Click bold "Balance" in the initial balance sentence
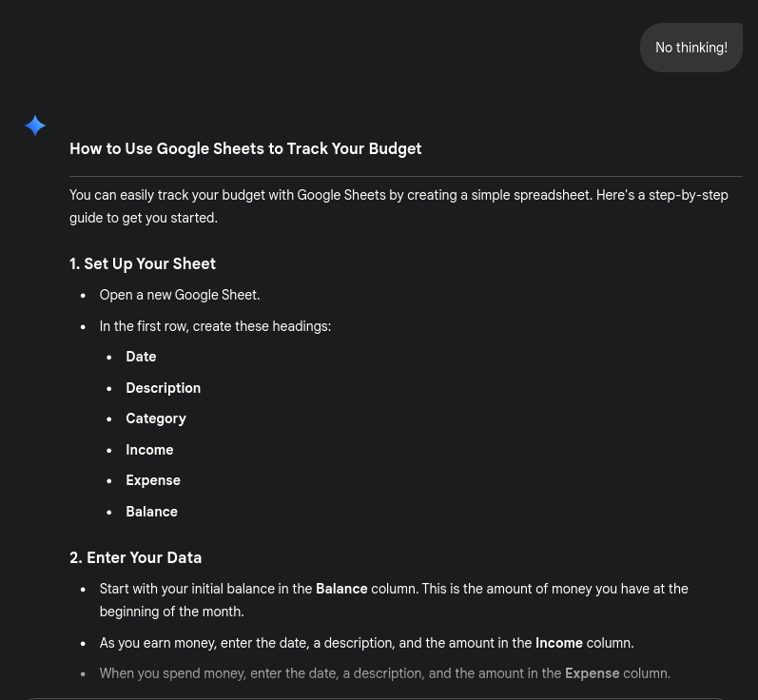The height and width of the screenshot is (700, 758). [341, 590]
